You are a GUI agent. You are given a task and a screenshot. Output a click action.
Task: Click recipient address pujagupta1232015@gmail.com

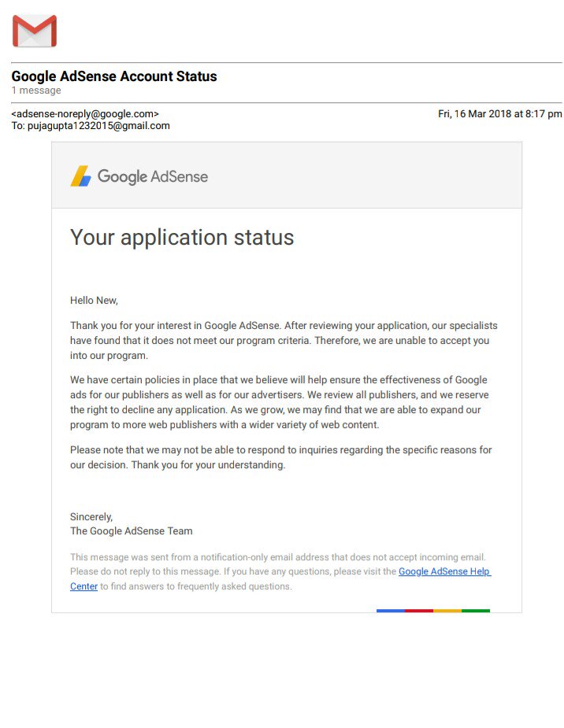click(98, 126)
